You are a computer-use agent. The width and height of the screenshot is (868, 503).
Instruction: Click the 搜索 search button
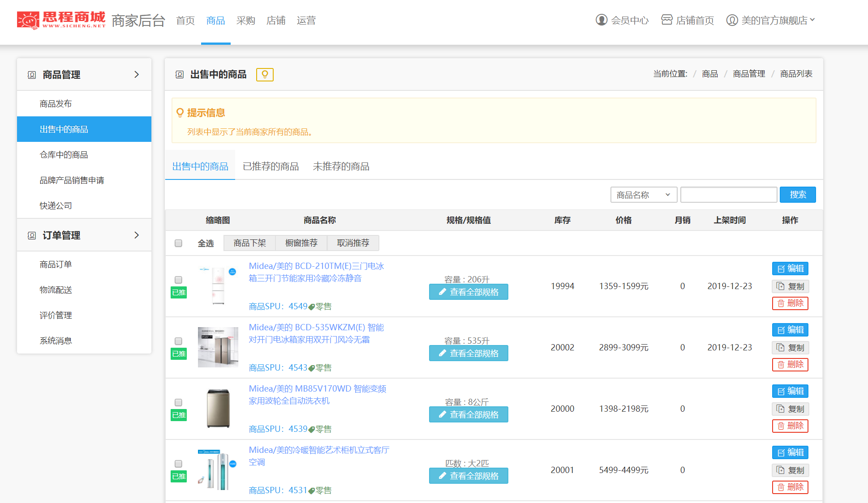click(798, 195)
